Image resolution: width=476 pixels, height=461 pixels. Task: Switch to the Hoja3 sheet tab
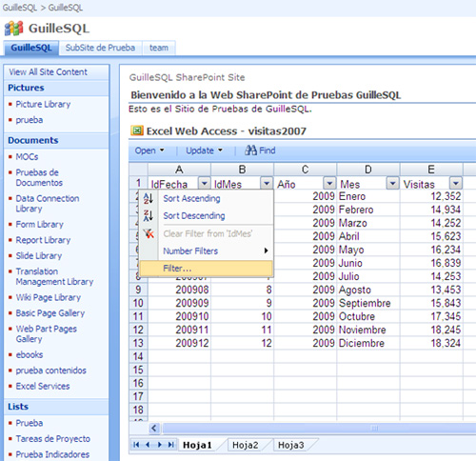coord(291,445)
